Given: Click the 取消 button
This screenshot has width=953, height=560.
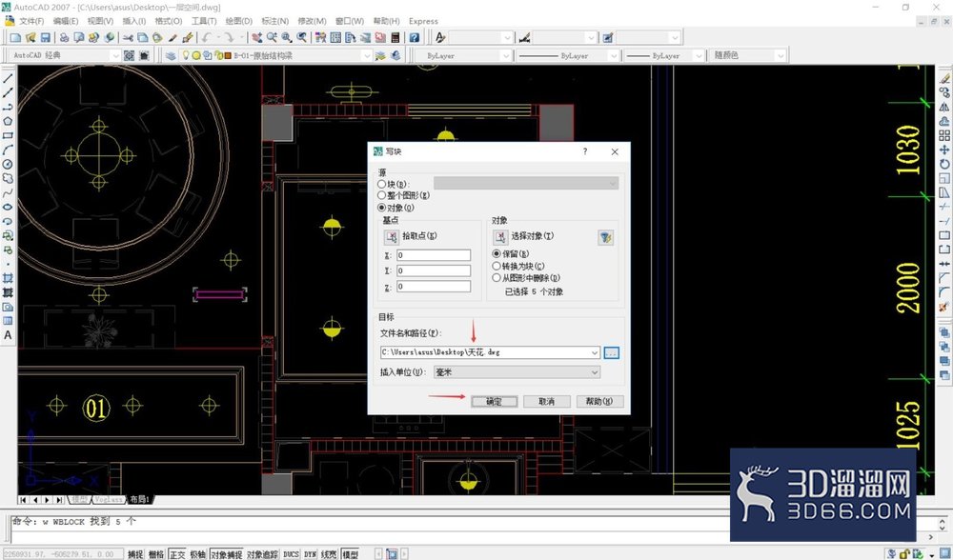Looking at the screenshot, I should click(x=546, y=402).
